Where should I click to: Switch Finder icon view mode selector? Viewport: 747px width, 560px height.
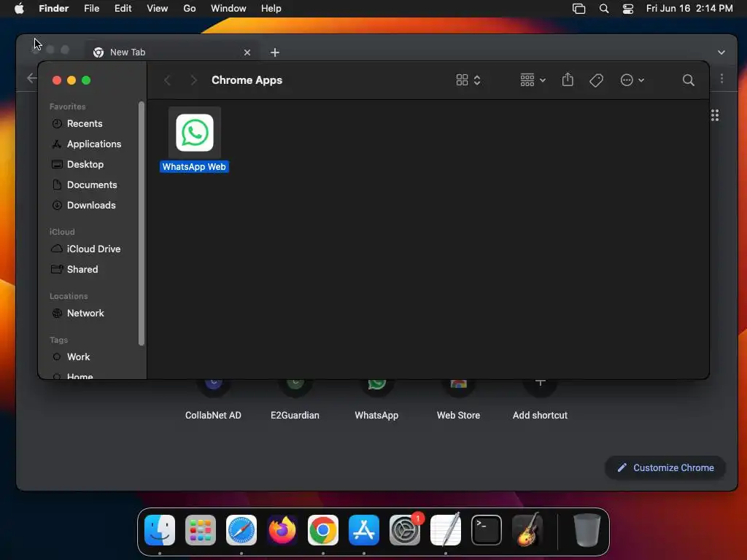pyautogui.click(x=468, y=80)
